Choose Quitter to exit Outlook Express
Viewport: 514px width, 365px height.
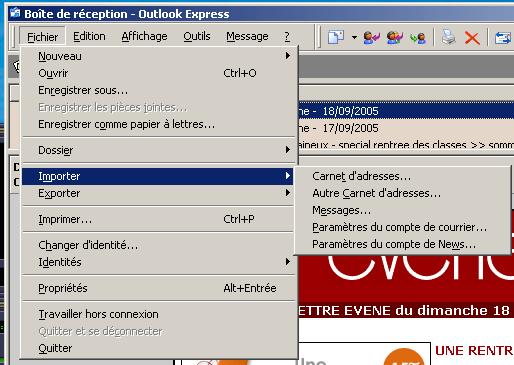click(x=159, y=348)
